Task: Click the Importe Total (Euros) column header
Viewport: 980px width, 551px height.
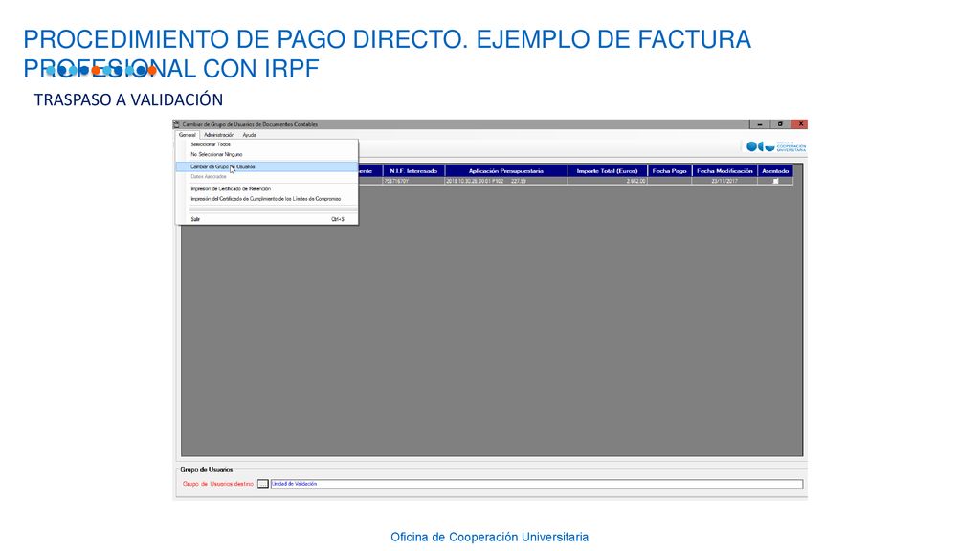Action: pyautogui.click(x=608, y=171)
